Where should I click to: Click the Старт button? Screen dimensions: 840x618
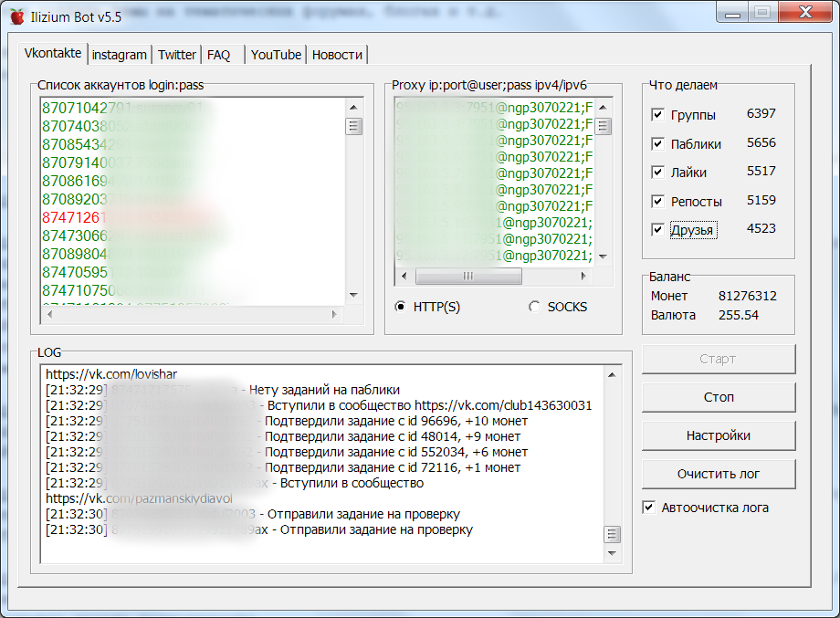(x=719, y=359)
